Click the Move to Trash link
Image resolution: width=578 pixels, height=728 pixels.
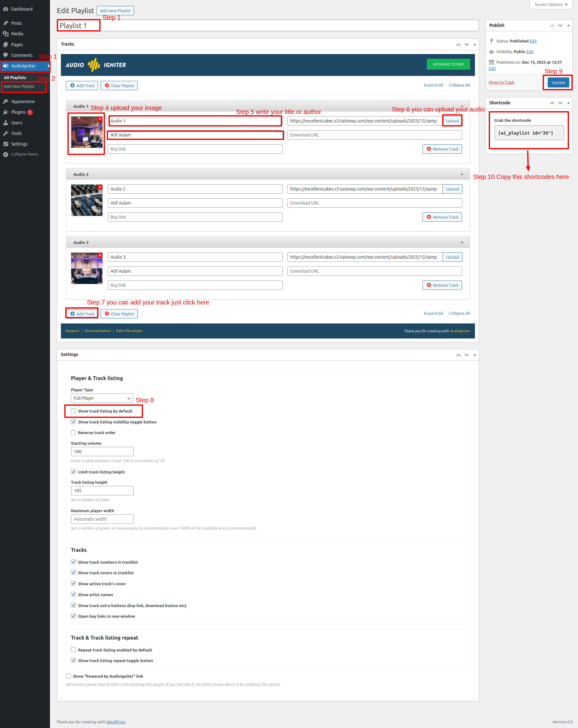click(501, 82)
